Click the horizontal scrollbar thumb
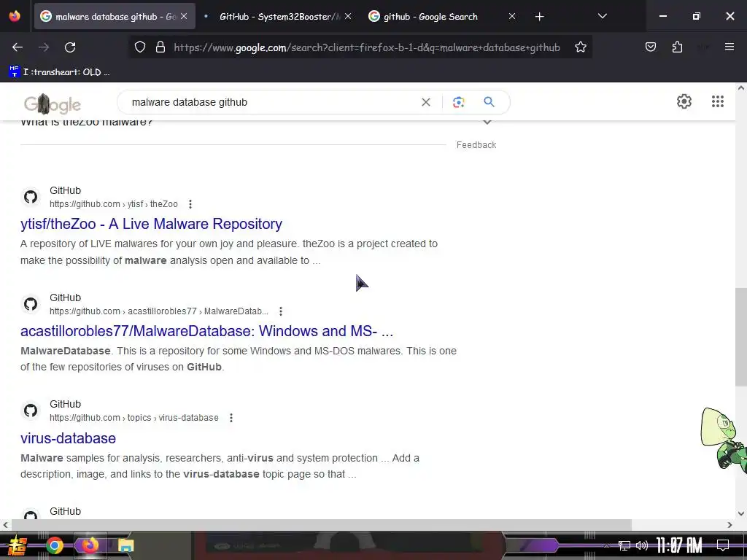 click(322, 525)
